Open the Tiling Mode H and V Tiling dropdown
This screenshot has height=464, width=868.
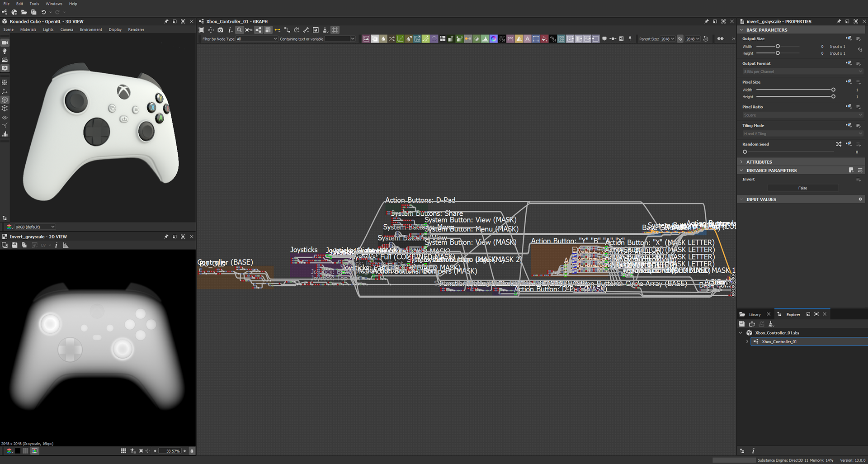802,134
